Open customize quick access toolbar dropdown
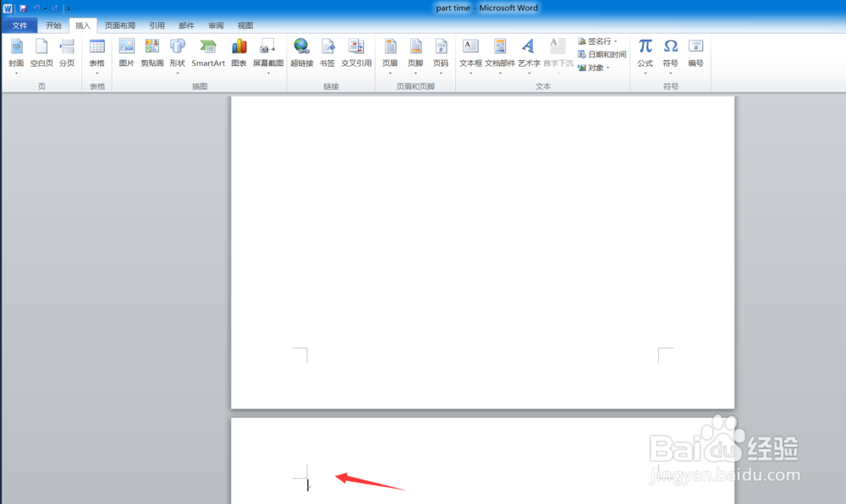 point(69,8)
